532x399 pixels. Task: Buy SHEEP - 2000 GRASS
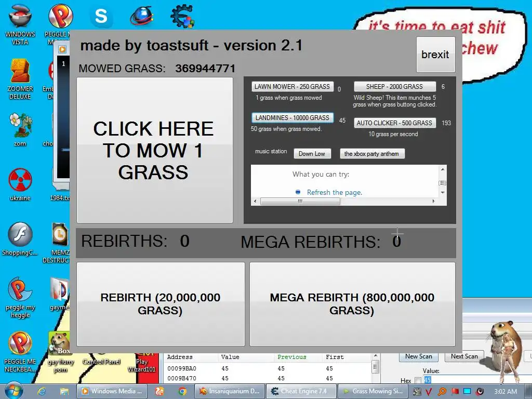(395, 87)
